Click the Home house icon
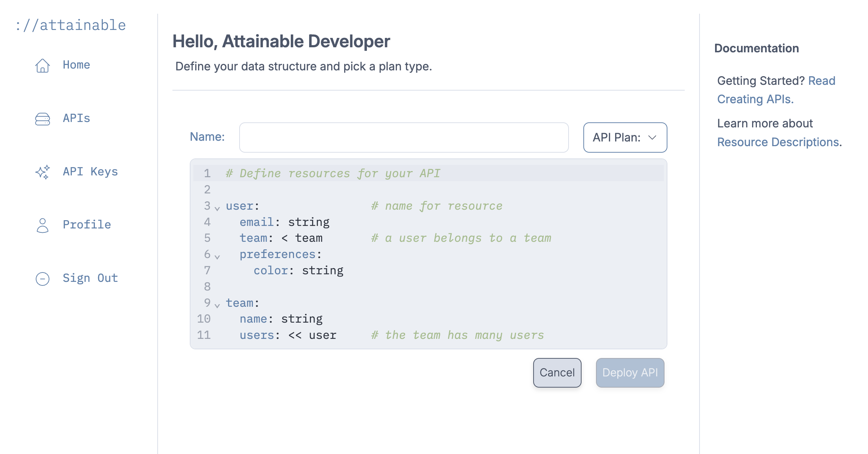Image resolution: width=868 pixels, height=454 pixels. click(43, 65)
